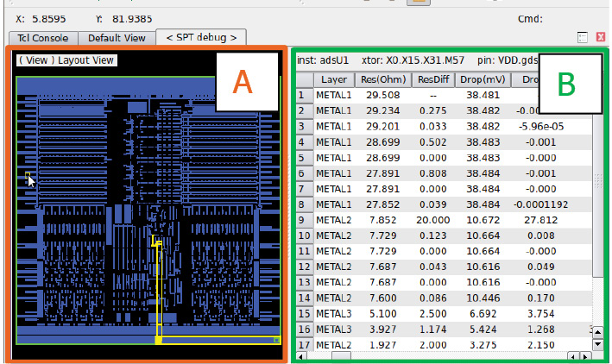Click the ResDiff column header
This screenshot has height=364, width=612.
point(432,80)
